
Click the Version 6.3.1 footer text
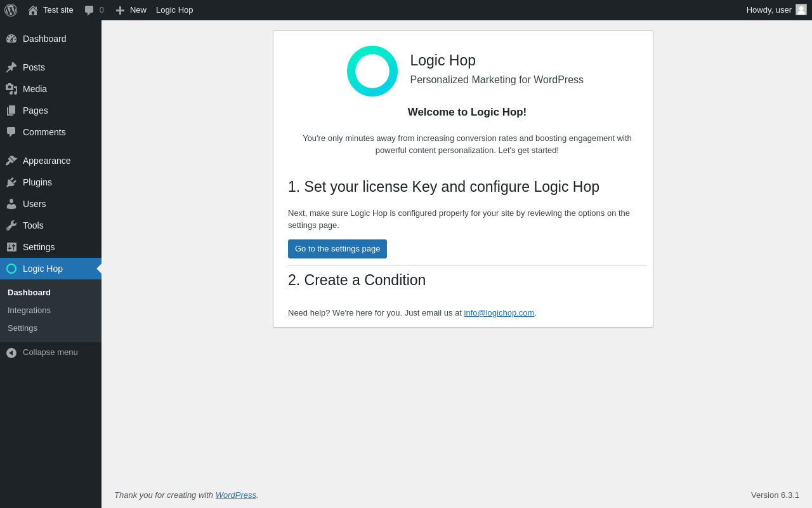[x=775, y=495]
